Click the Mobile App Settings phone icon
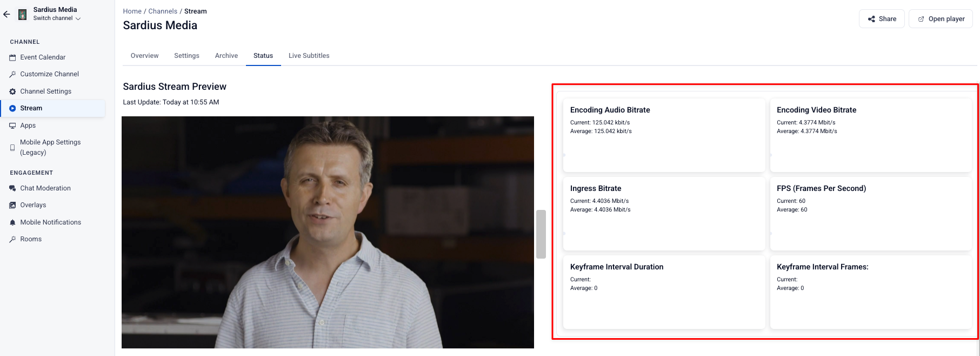980x356 pixels. 12,147
